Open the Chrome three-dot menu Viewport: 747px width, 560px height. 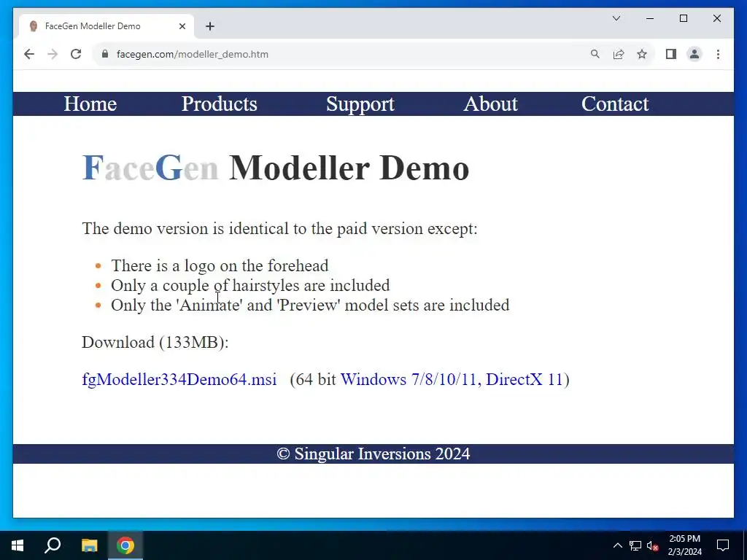718,54
